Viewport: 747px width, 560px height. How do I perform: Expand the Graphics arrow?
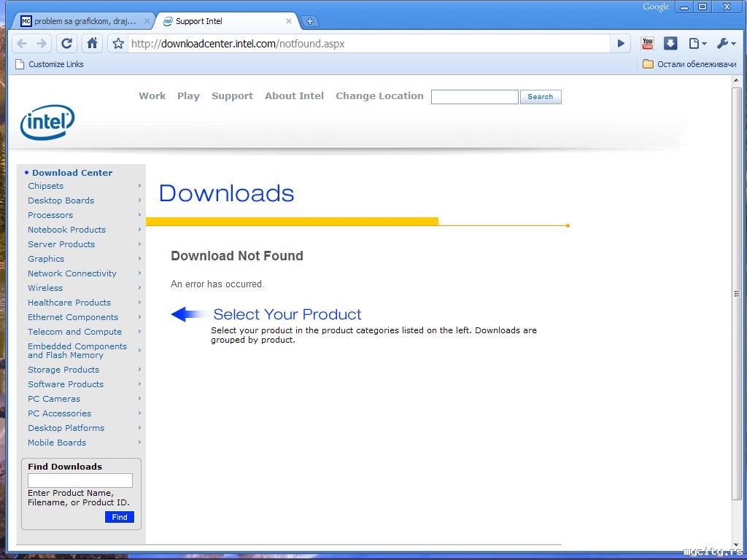coord(139,259)
